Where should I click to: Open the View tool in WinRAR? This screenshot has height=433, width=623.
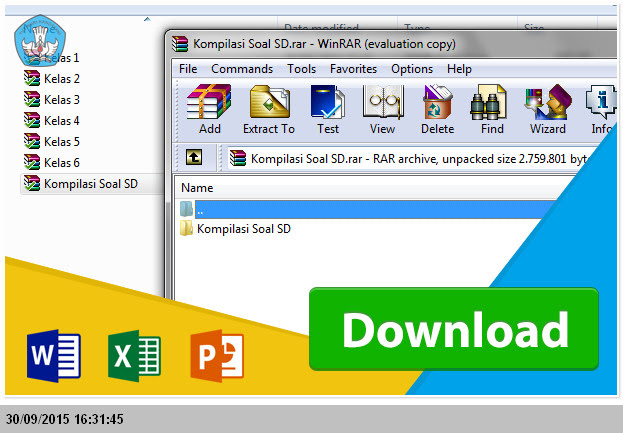click(383, 102)
